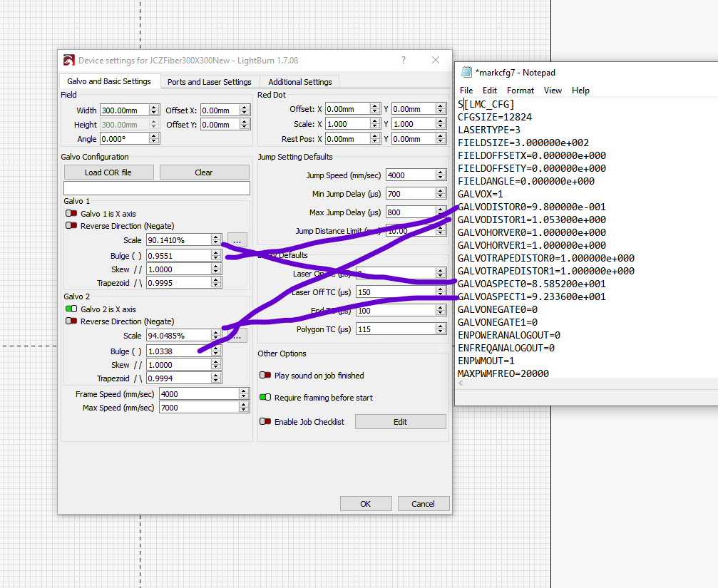Toggle Galvo 1 Reverse Direction (Negate)

click(71, 226)
